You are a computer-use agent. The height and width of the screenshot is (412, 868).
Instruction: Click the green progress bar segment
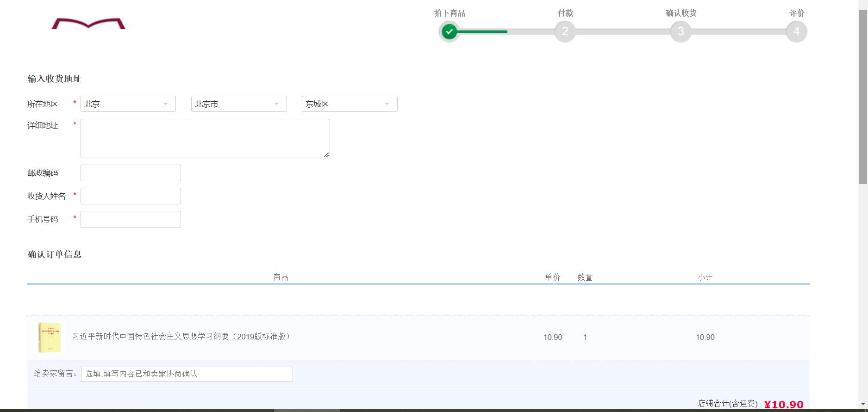(x=482, y=31)
